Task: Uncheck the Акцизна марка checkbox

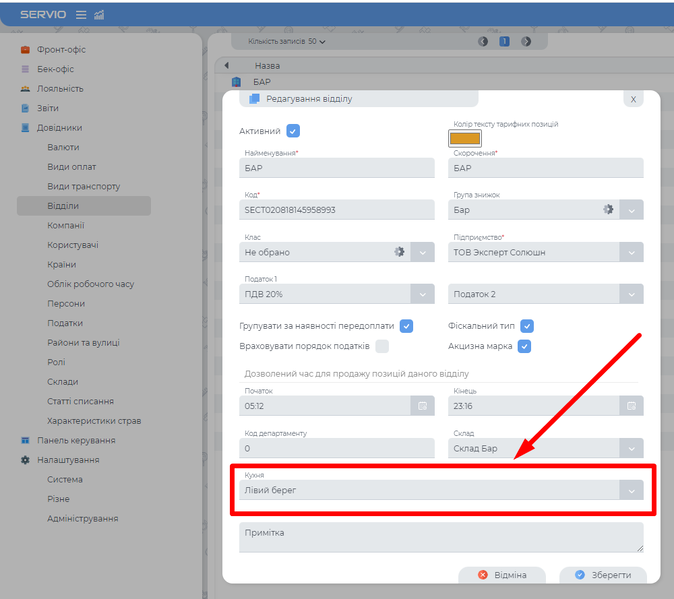Action: tap(523, 346)
